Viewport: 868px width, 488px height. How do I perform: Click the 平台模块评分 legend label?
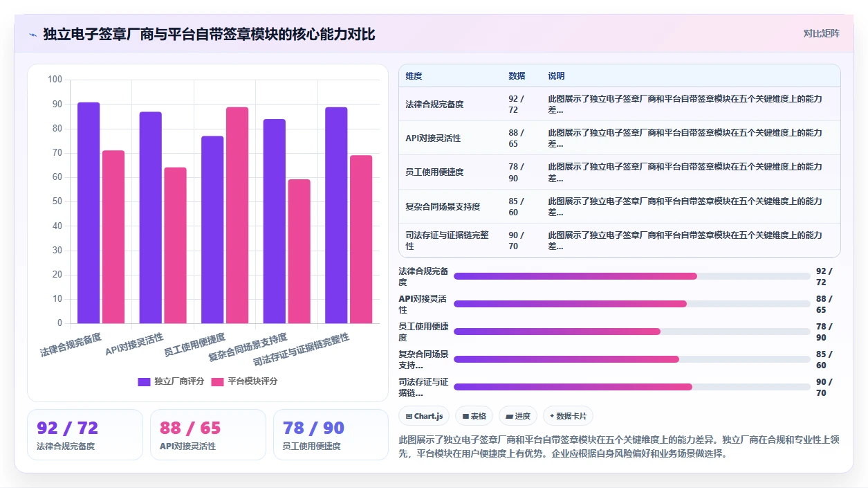point(252,381)
